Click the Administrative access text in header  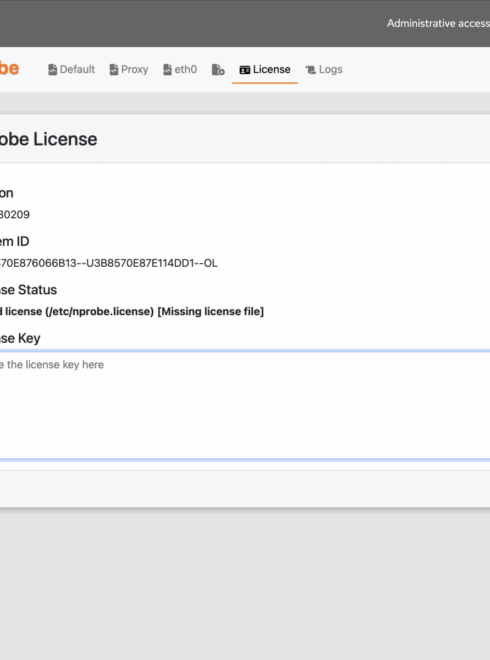click(x=438, y=24)
